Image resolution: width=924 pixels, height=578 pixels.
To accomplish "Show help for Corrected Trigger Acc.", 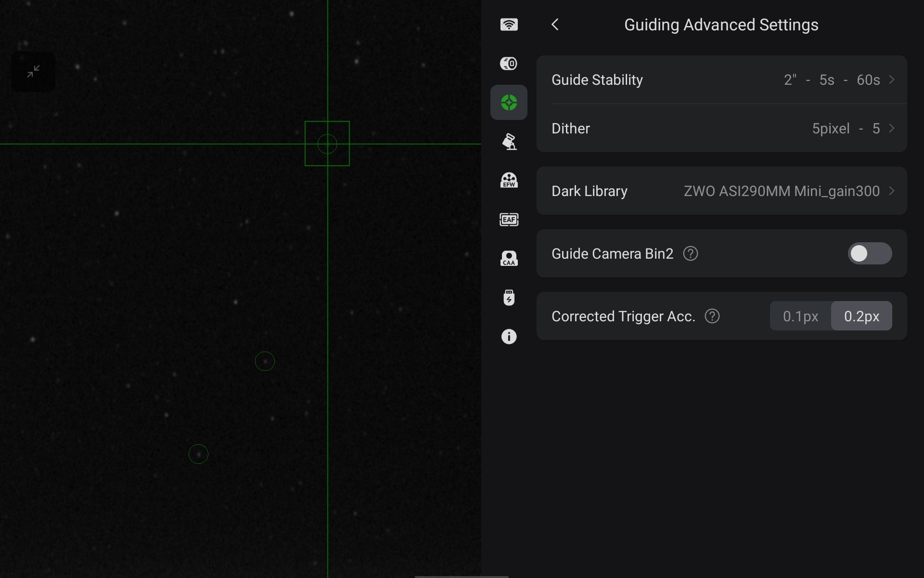I will 712,316.
